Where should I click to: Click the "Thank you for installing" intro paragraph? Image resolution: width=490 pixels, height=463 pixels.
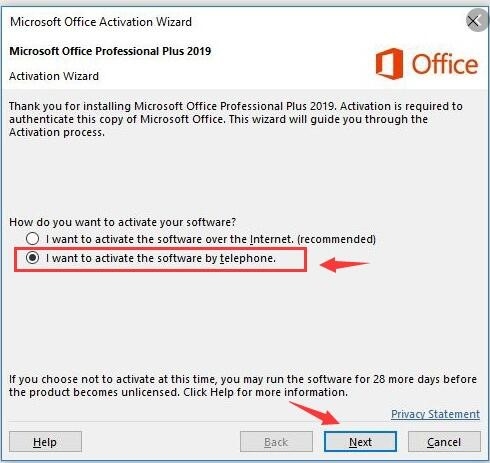[236, 119]
